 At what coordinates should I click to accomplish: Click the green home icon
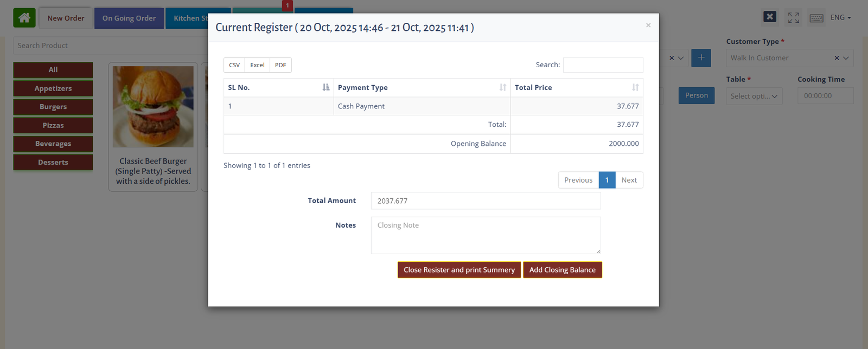coord(24,18)
